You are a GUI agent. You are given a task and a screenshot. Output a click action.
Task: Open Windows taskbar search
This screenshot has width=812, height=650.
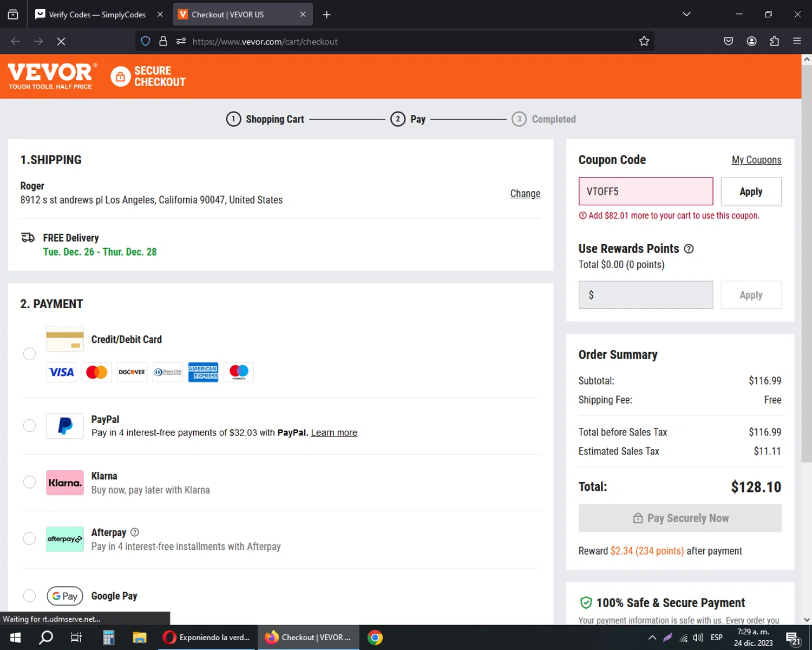[x=46, y=638]
